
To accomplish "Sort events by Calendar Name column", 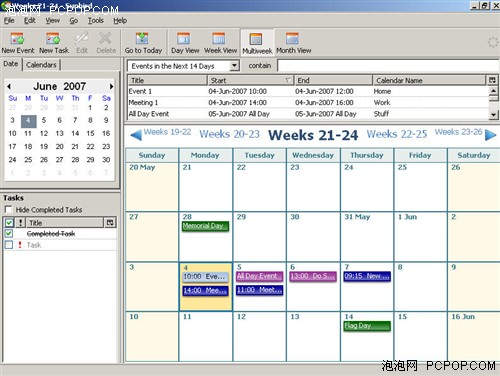I will coord(429,80).
